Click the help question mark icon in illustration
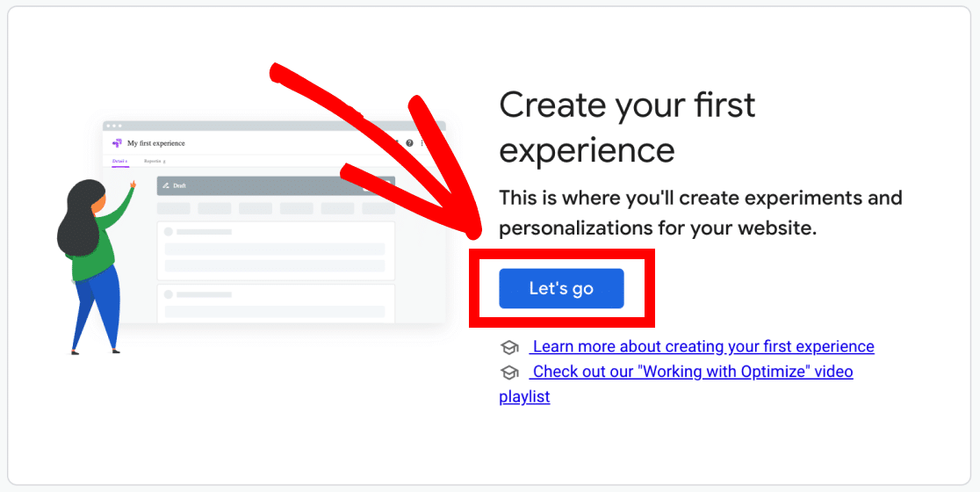The image size is (980, 492). pyautogui.click(x=409, y=143)
